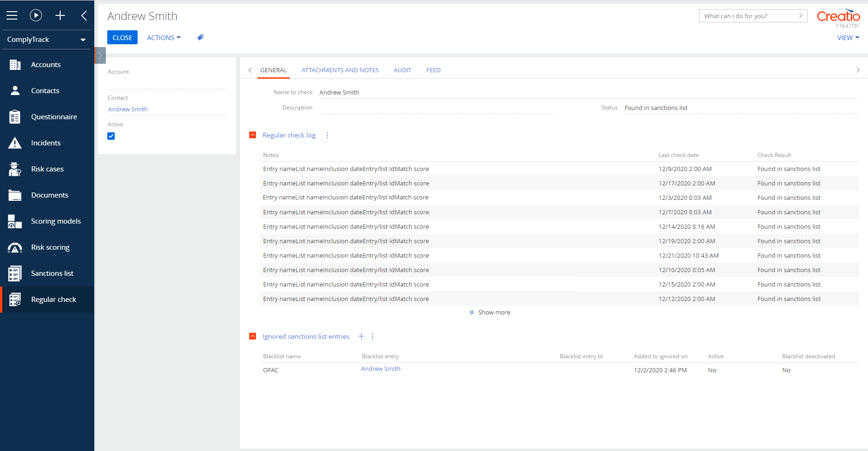Open the Accounts section

coord(46,64)
